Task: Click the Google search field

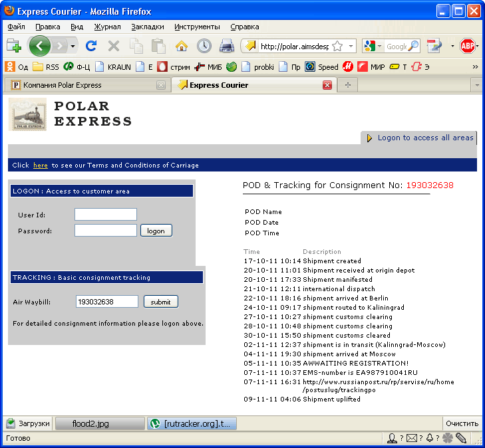Action: pyautogui.click(x=397, y=47)
